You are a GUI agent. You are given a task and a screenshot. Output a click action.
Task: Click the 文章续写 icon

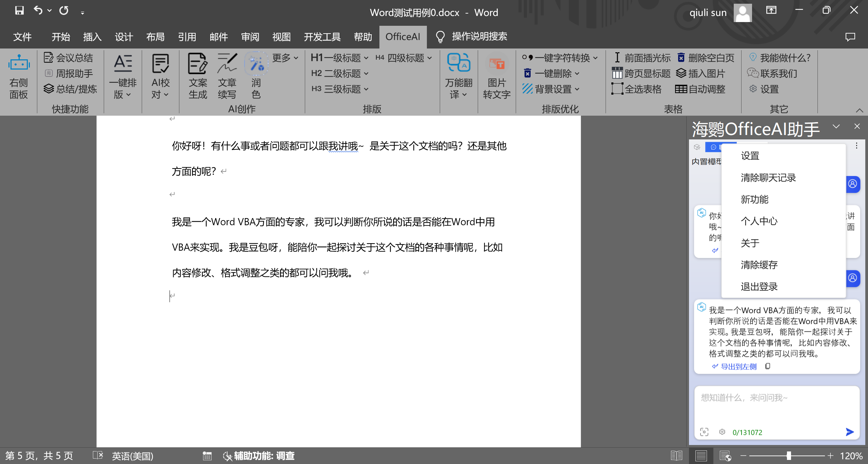[x=227, y=63]
